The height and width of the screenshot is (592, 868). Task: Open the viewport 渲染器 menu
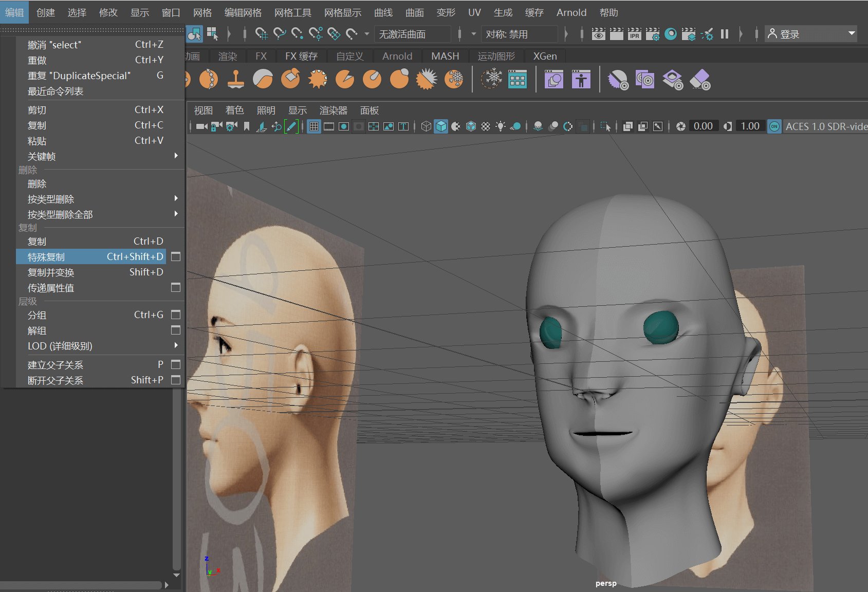(x=333, y=110)
